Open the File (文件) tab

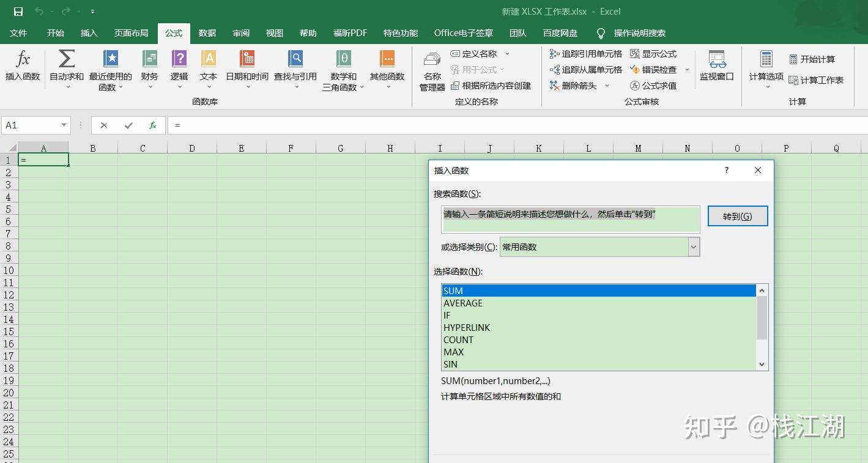coord(18,33)
